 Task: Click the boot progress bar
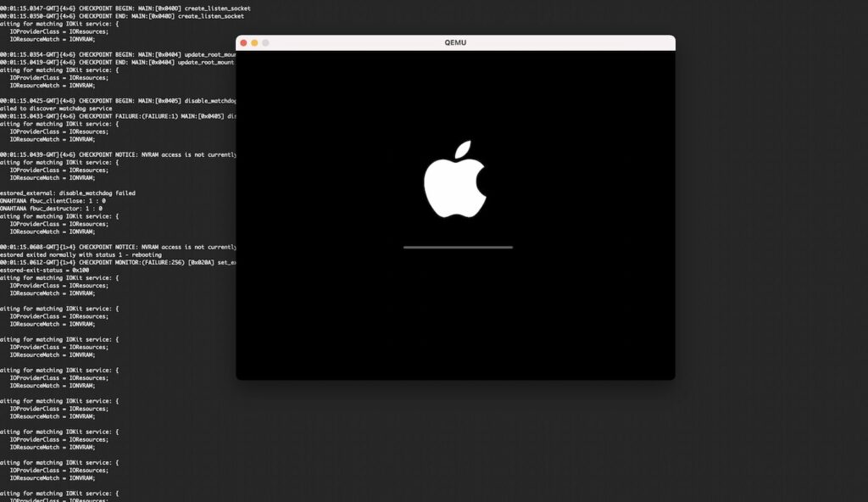pyautogui.click(x=458, y=247)
